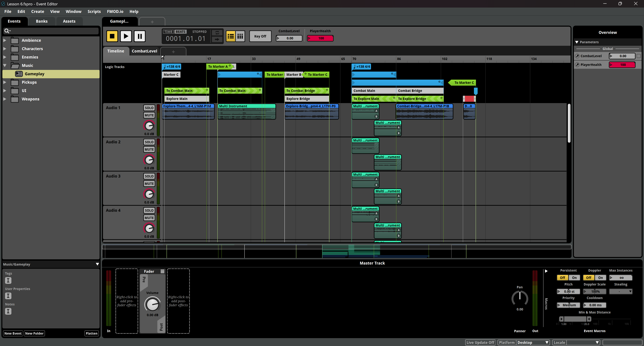Mute the Audio 4 track

(149, 218)
